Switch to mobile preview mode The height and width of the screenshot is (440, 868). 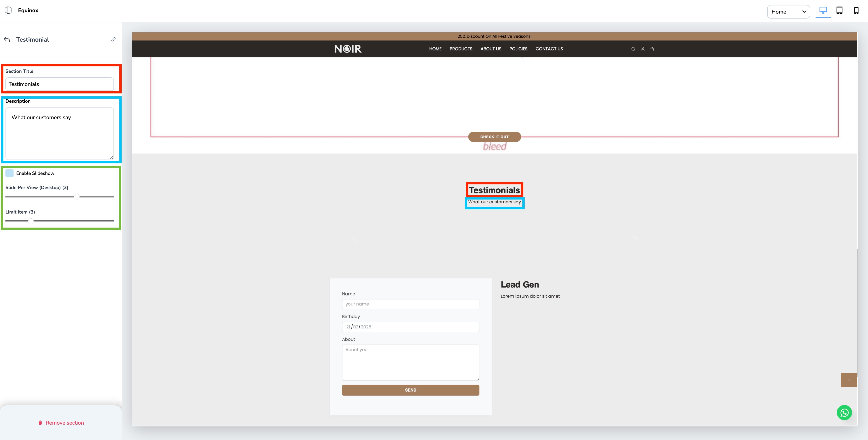(x=856, y=10)
